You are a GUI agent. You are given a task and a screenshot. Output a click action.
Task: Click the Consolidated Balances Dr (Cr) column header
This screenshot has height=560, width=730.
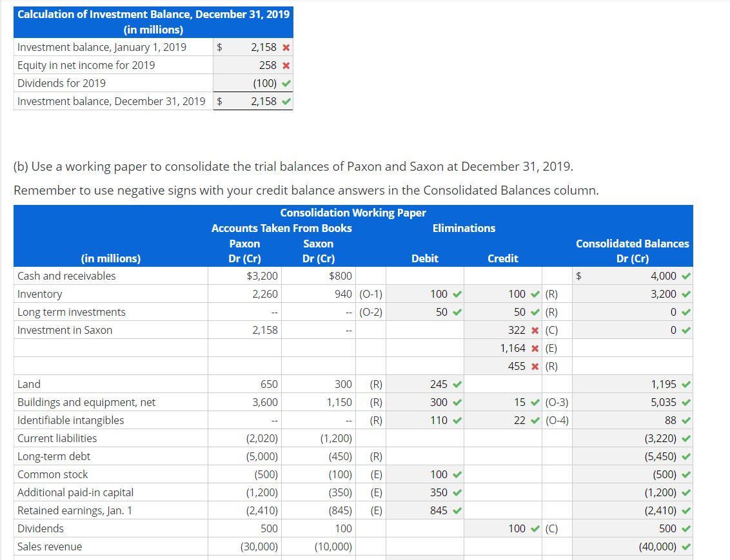632,251
